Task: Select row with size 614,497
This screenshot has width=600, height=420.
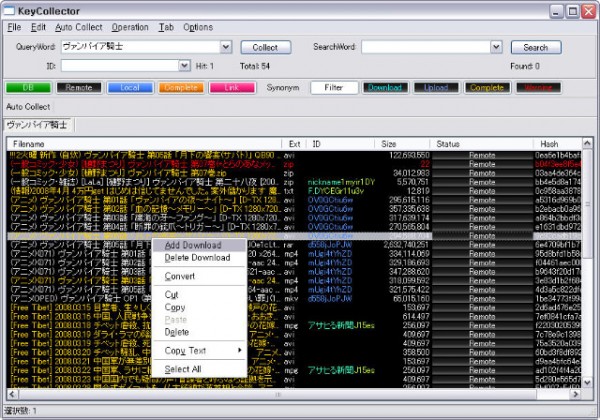Action: click(x=294, y=316)
